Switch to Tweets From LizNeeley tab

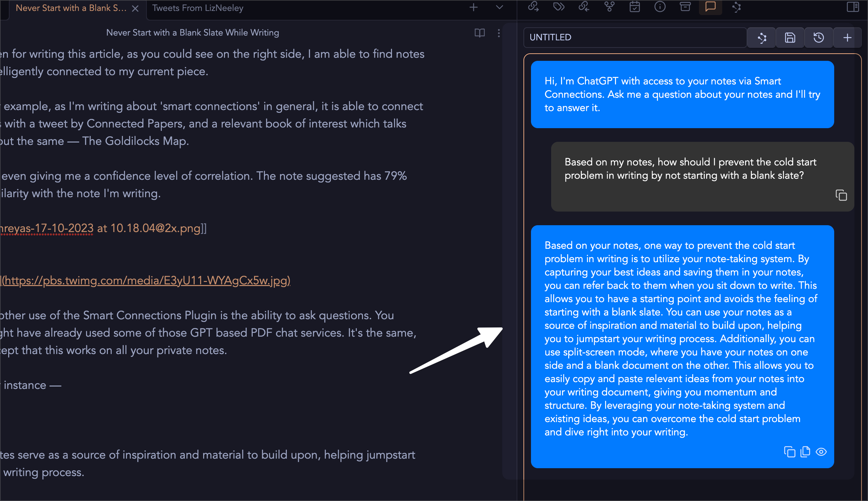pyautogui.click(x=198, y=8)
